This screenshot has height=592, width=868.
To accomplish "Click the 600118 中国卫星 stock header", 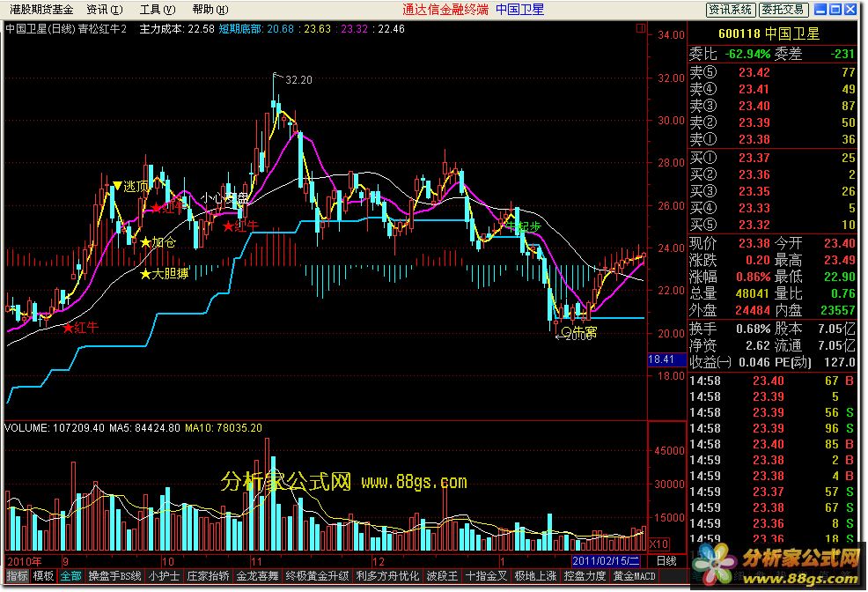I will click(769, 33).
